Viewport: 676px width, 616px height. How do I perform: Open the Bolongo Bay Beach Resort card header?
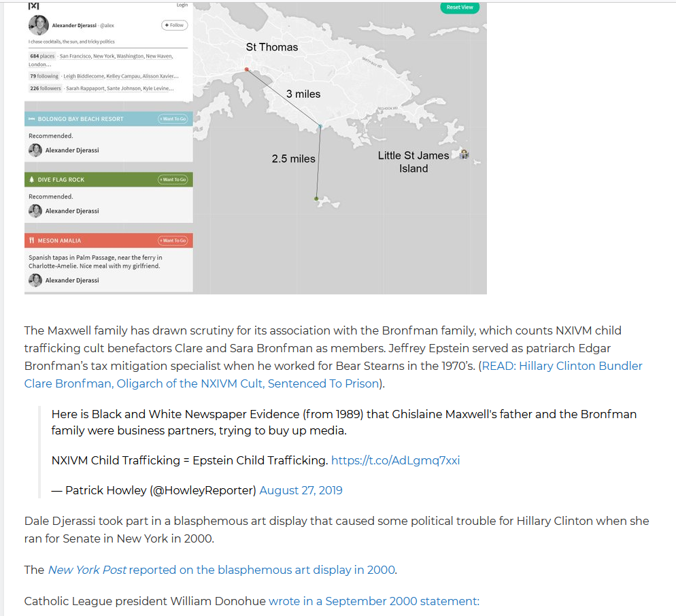[109, 119]
